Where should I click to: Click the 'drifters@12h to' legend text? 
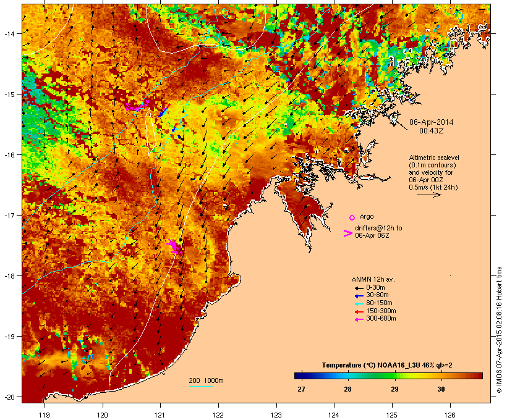tap(378, 228)
